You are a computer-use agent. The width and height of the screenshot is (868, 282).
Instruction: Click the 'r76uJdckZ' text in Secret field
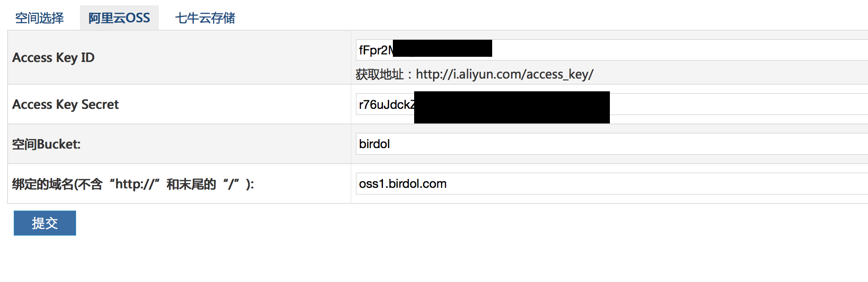(x=387, y=105)
